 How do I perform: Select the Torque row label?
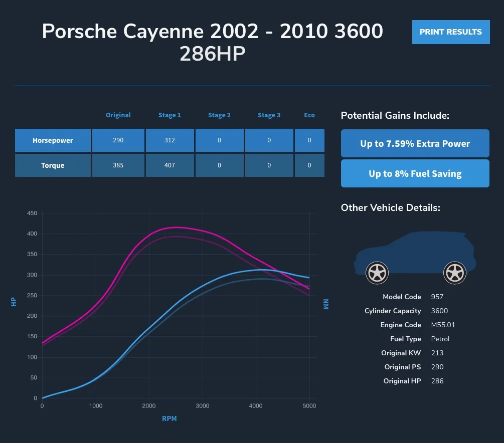pyautogui.click(x=53, y=165)
